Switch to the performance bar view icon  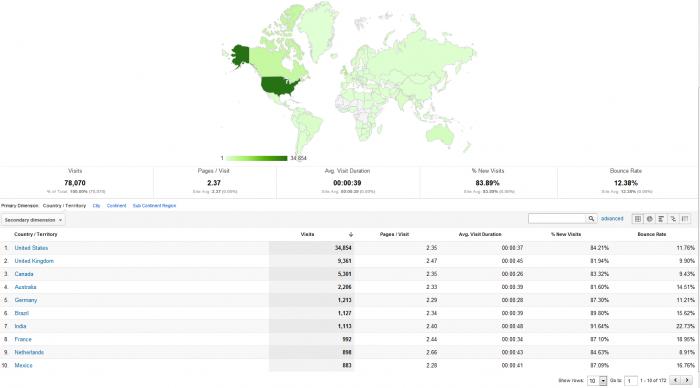pos(661,219)
